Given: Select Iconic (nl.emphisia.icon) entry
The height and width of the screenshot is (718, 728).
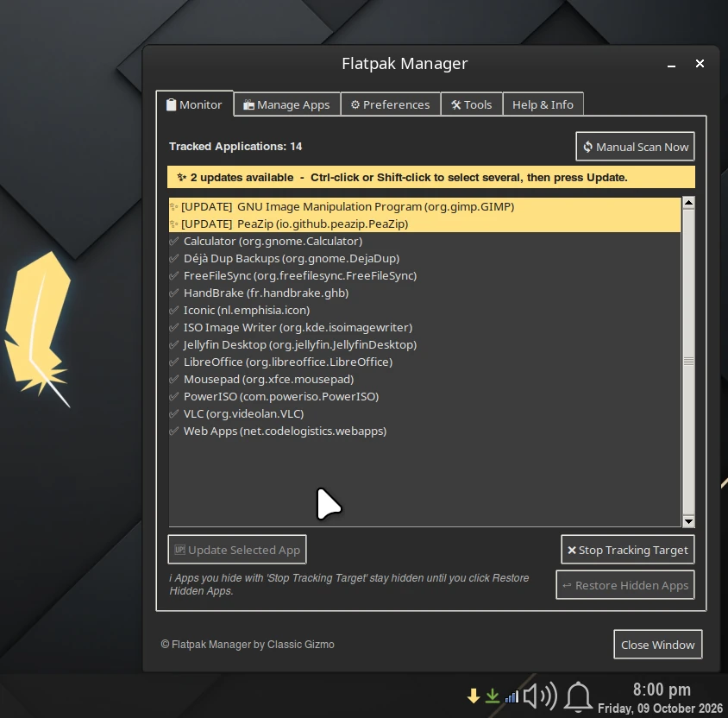Looking at the screenshot, I should point(425,310).
